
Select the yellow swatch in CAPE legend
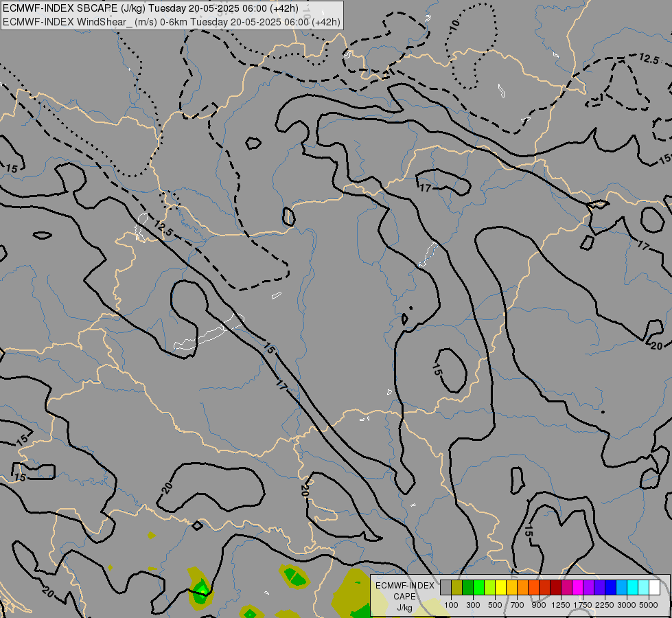point(500,587)
